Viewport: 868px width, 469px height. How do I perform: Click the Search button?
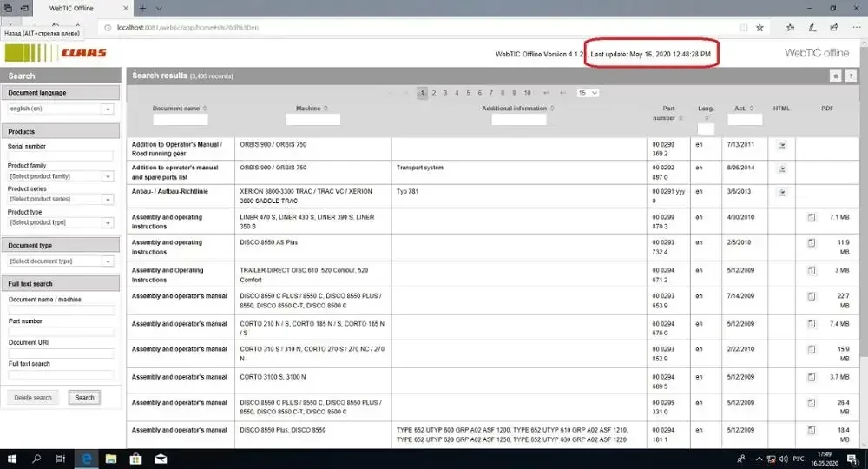point(84,398)
